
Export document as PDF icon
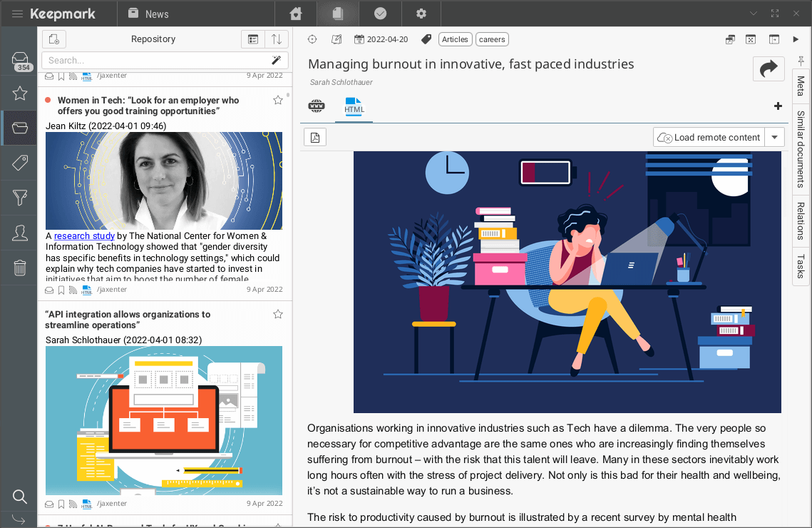(315, 137)
